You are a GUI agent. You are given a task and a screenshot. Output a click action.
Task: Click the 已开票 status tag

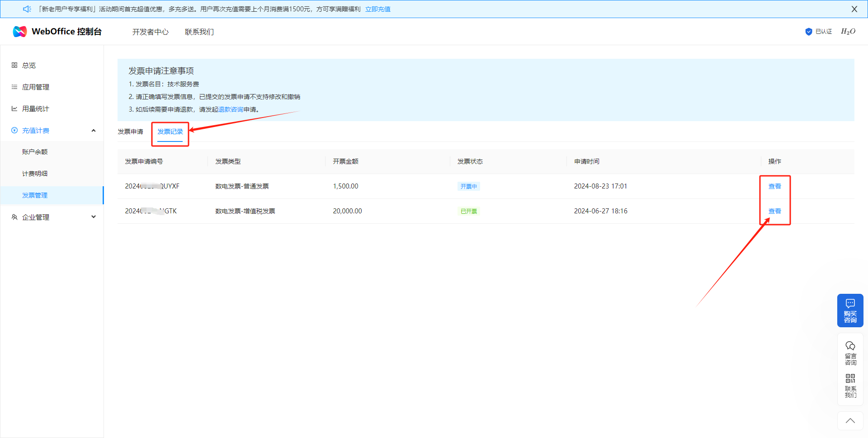pyautogui.click(x=469, y=211)
